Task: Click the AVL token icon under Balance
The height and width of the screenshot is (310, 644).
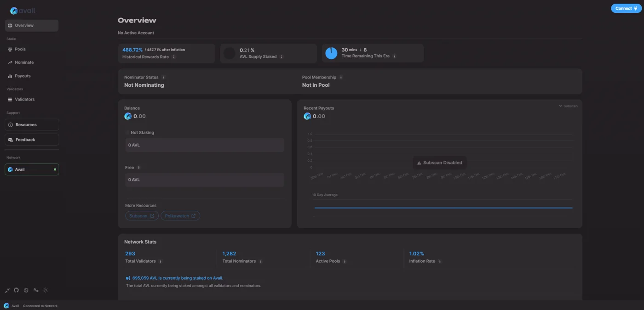Action: 128,116
